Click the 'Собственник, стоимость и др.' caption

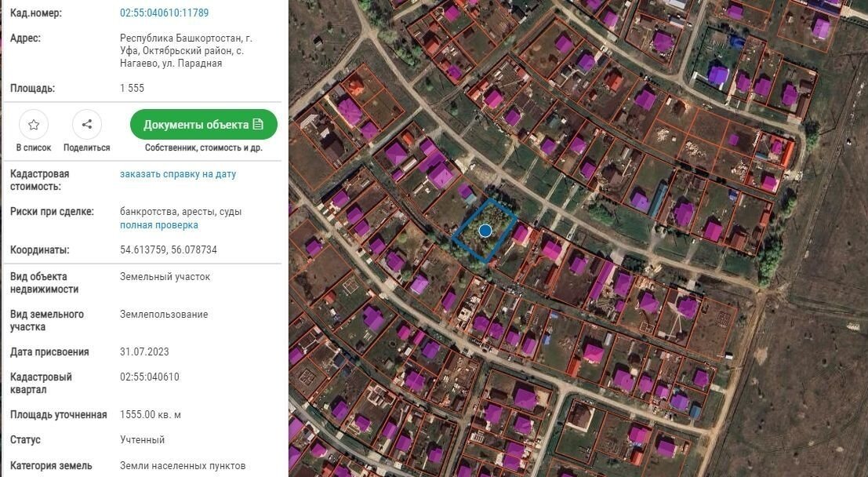204,147
